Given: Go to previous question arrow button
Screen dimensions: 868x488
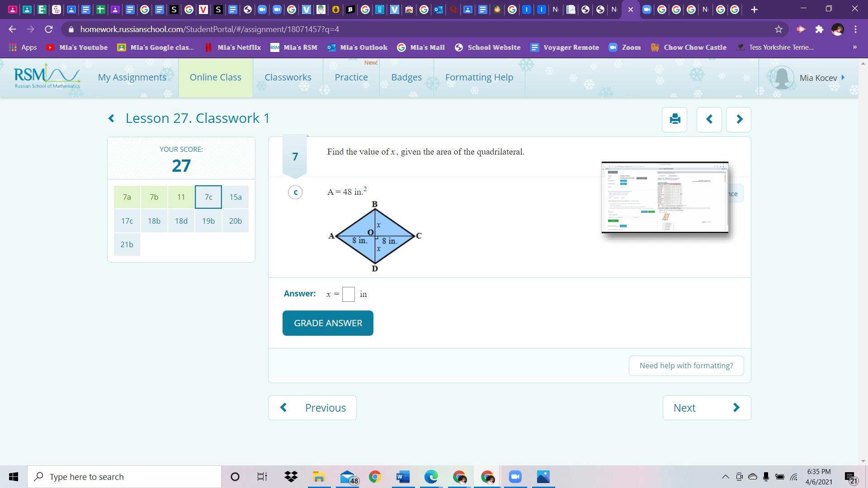Looking at the screenshot, I should [x=709, y=119].
